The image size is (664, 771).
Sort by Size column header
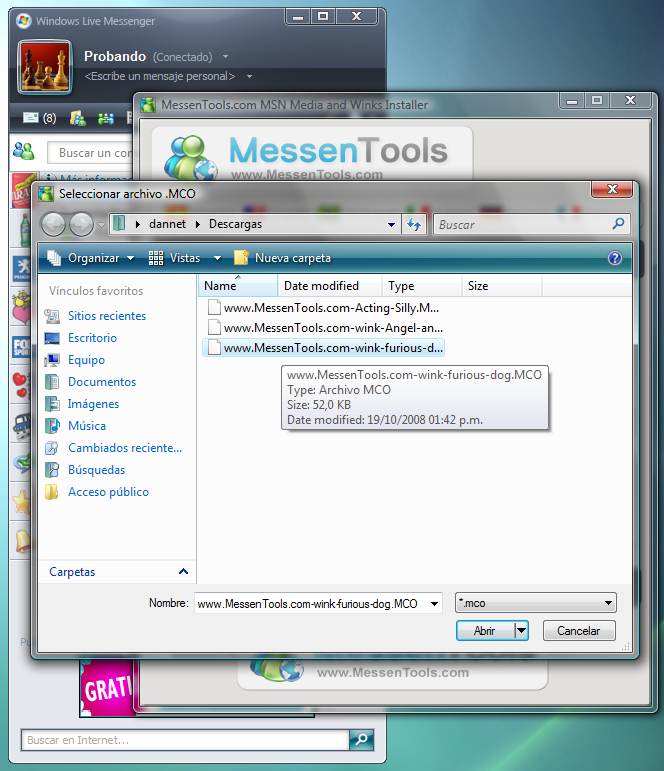[502, 286]
